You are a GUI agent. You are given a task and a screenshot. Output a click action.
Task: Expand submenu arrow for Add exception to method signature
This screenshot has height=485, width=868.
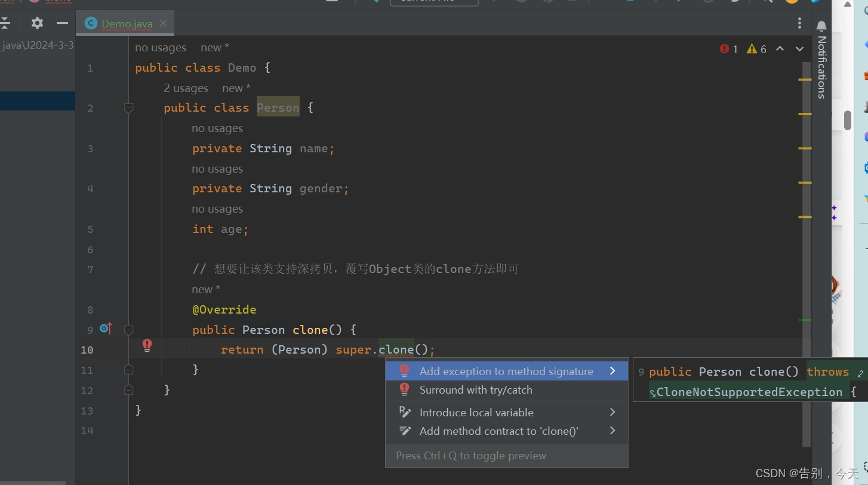pyautogui.click(x=612, y=371)
